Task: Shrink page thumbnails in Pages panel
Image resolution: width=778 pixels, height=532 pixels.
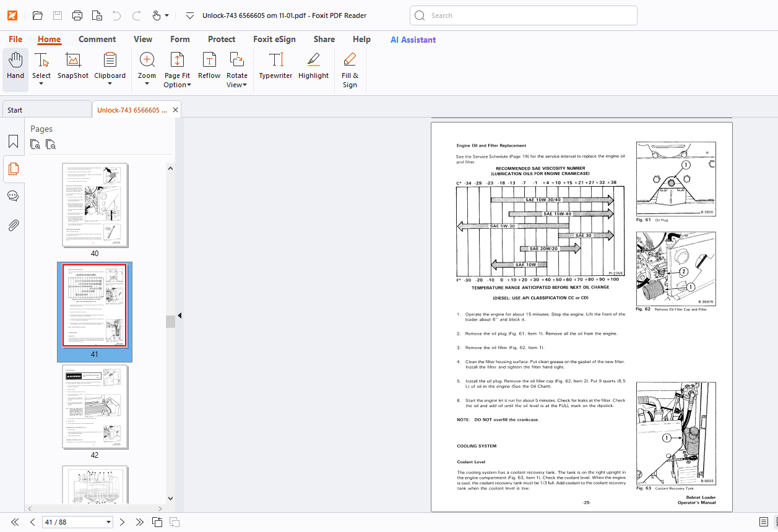Action: (x=51, y=145)
